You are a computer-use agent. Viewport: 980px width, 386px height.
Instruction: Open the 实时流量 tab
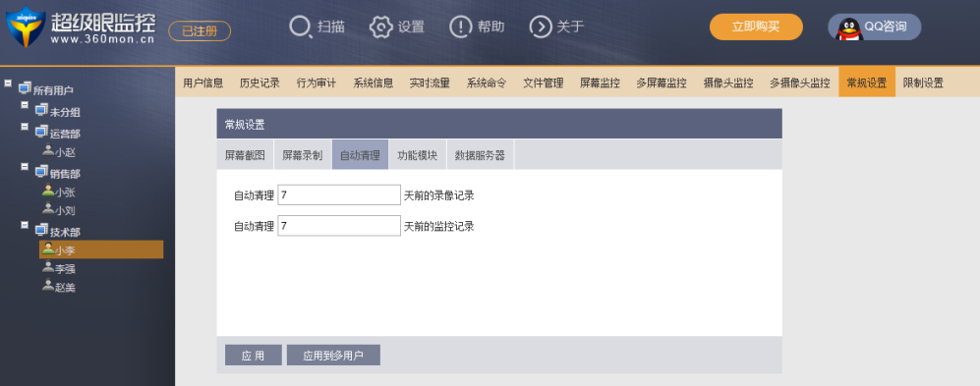(x=430, y=83)
